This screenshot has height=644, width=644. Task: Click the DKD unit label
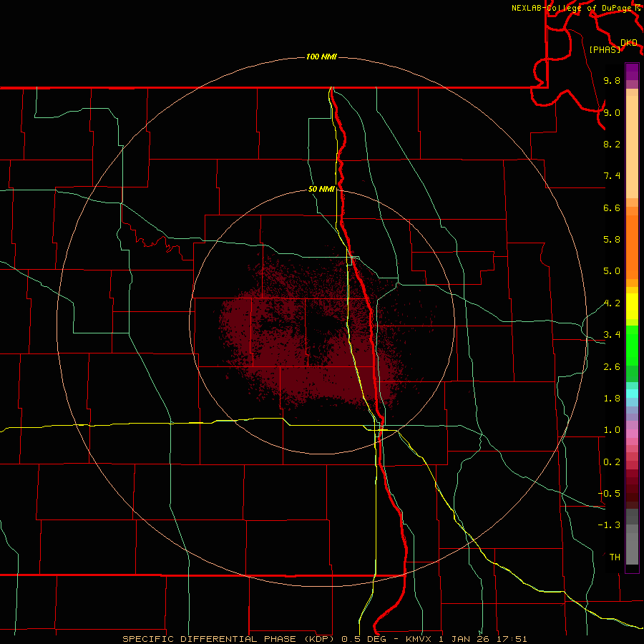[x=629, y=43]
